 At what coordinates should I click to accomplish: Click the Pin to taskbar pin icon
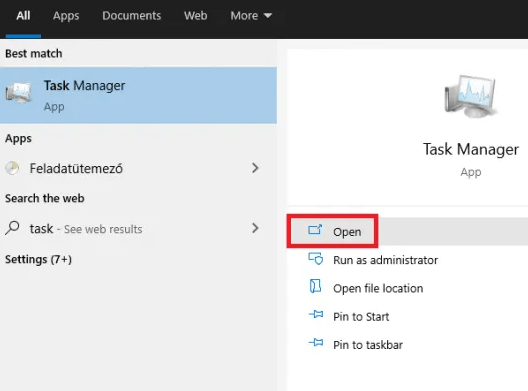tap(316, 343)
